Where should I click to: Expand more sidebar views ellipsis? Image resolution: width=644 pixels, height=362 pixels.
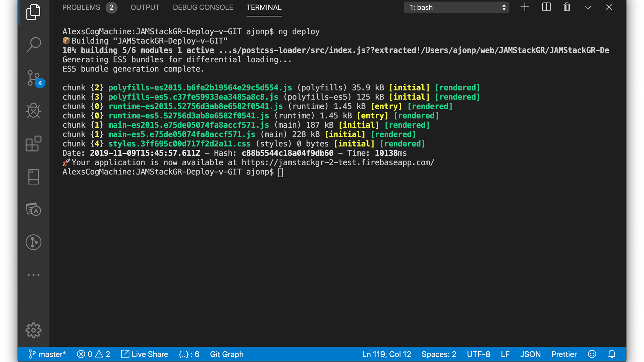(33, 275)
